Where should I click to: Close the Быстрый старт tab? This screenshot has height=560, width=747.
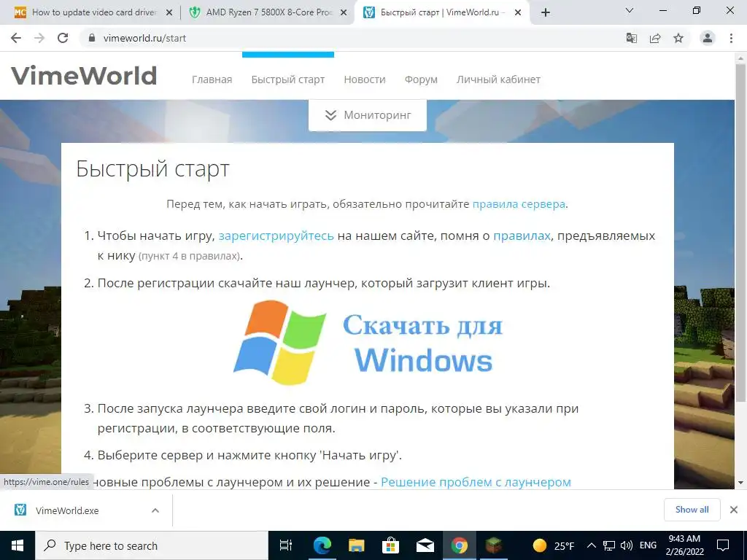[519, 13]
